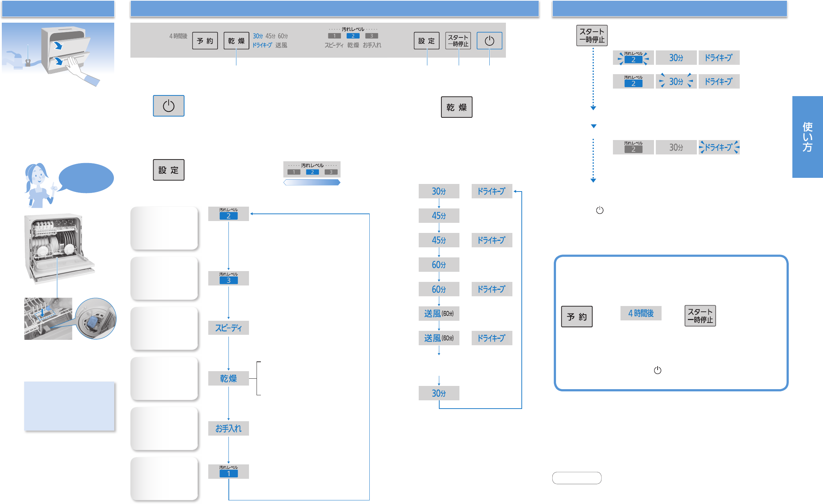Image resolution: width=823 pixels, height=504 pixels.
Task: Click the dishwasher with faucet illustration
Action: pyautogui.click(x=58, y=54)
